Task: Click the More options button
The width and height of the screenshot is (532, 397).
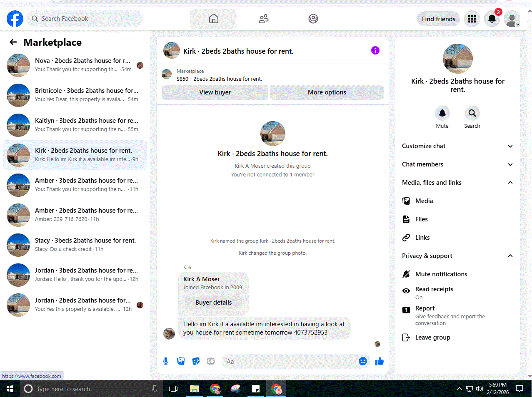Action: pos(327,92)
